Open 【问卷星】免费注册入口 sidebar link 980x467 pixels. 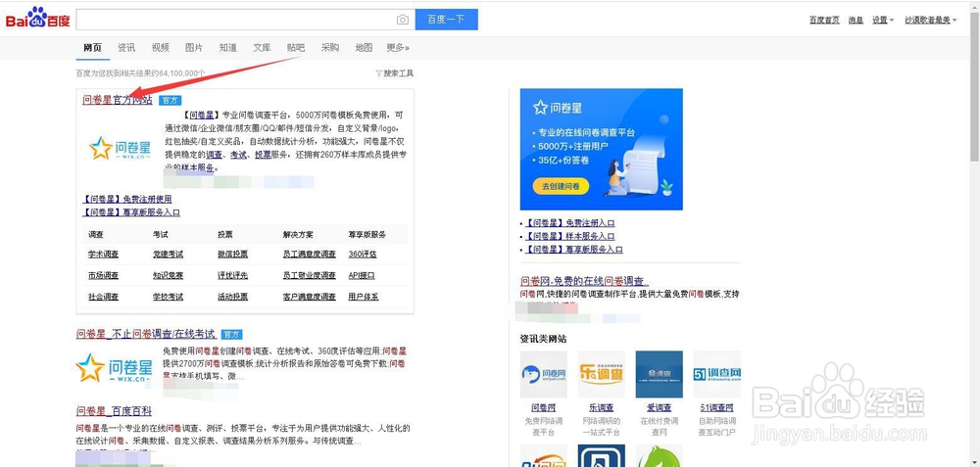click(x=569, y=223)
